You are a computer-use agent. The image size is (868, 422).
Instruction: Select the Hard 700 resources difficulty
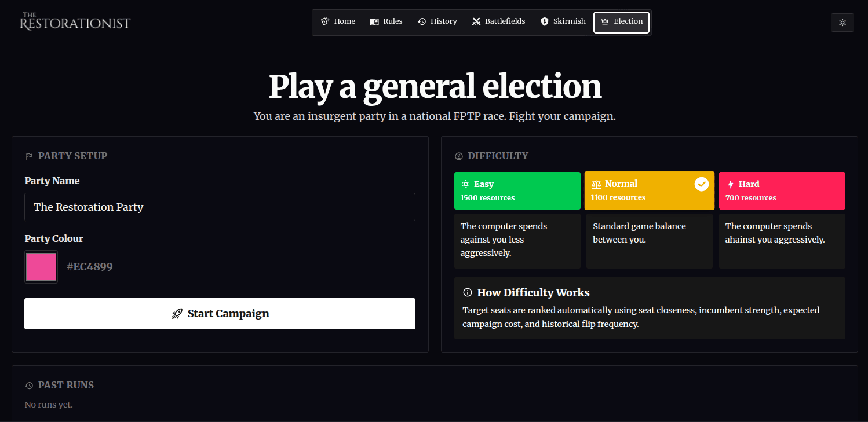point(782,190)
